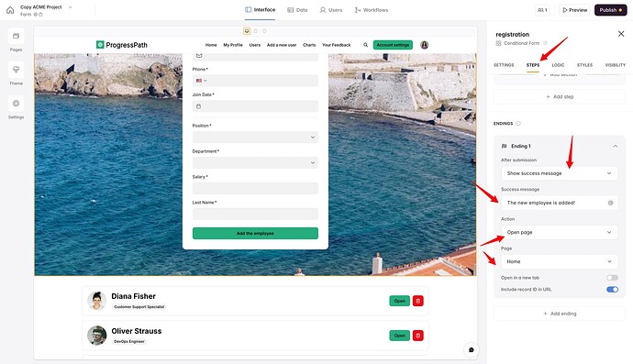Open the Theme panel in the left sidebar

point(16,70)
